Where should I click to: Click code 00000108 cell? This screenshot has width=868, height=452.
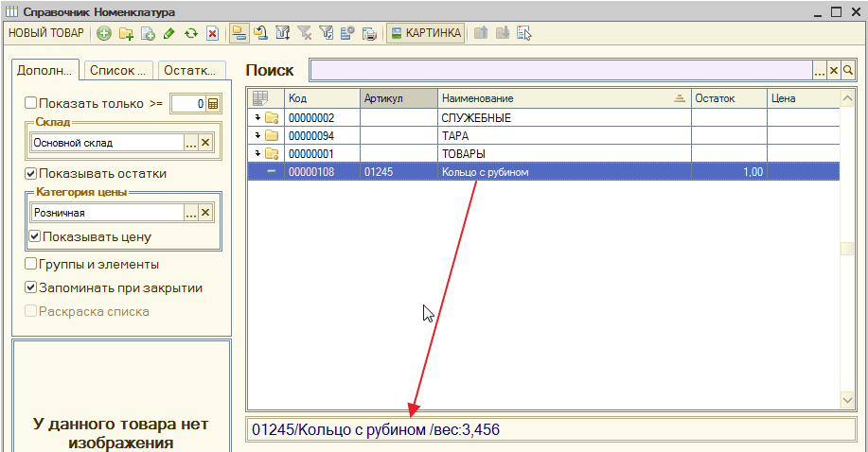322,171
